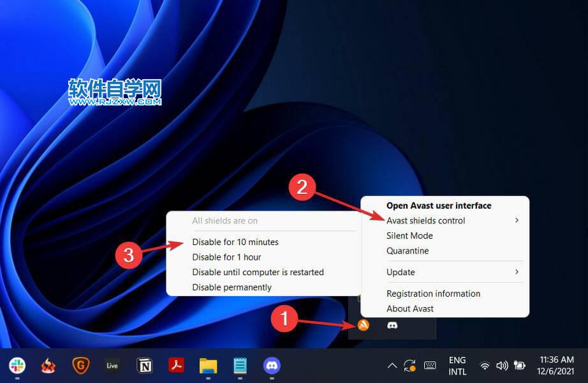Open the flame app icon on the taskbar
The height and width of the screenshot is (383, 588).
pyautogui.click(x=48, y=365)
